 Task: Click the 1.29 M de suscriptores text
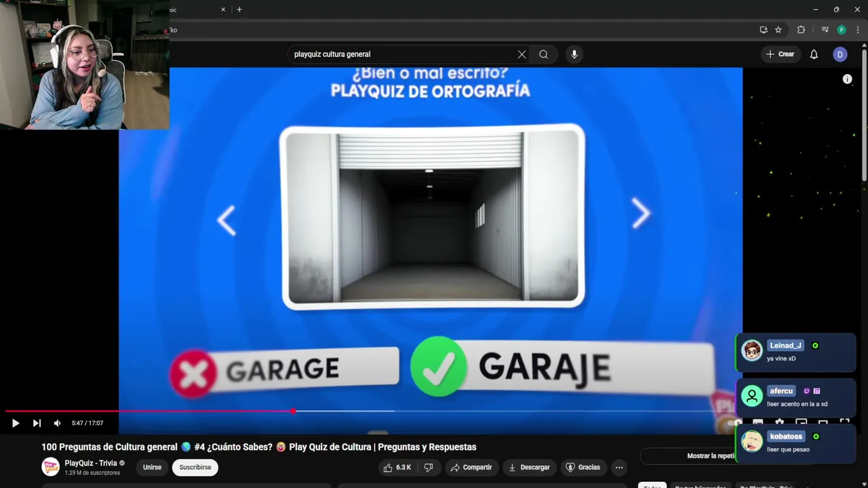[92, 472]
